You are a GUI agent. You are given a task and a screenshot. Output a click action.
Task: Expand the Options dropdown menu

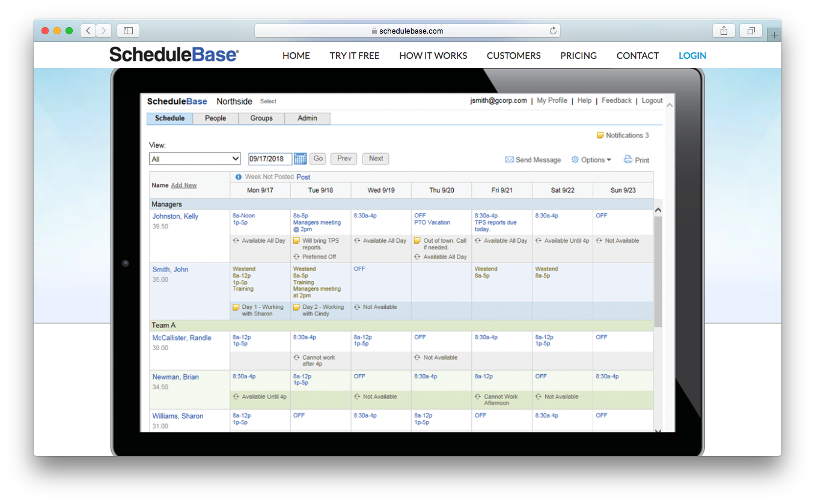click(x=596, y=160)
